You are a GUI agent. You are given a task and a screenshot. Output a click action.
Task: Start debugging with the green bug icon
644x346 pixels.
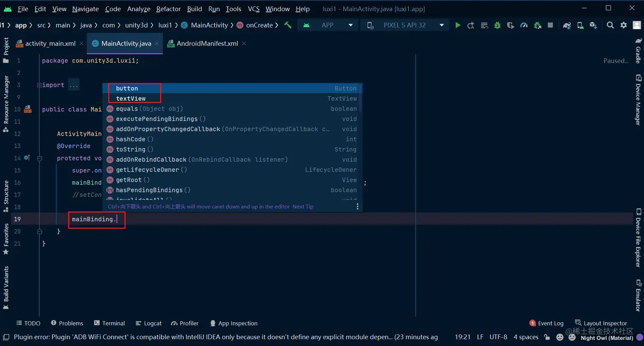coord(497,25)
